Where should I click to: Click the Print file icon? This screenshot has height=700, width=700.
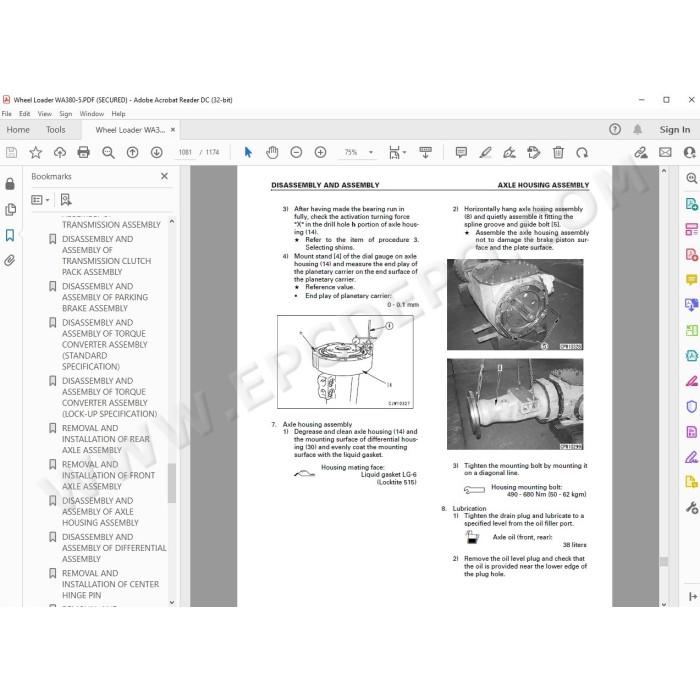(83, 152)
